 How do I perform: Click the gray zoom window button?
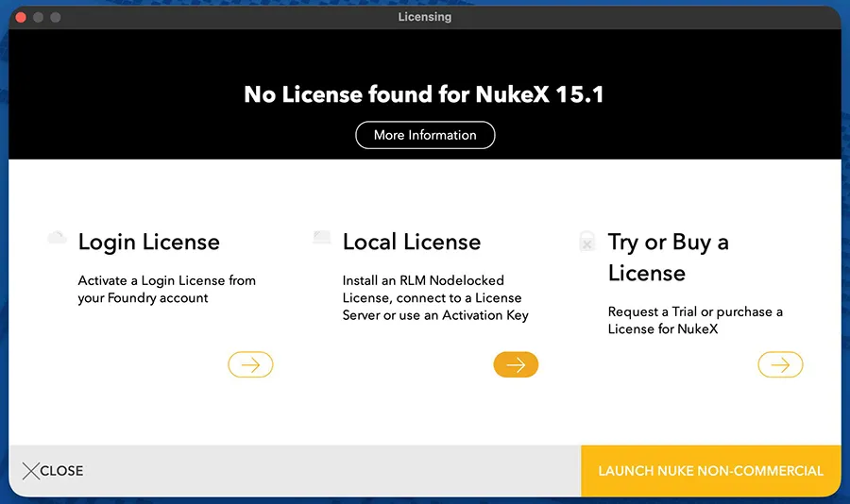pos(56,17)
